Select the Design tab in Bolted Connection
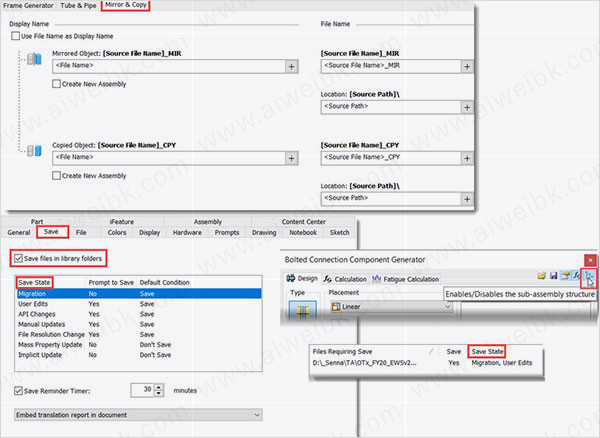600x438 pixels. tap(302, 278)
